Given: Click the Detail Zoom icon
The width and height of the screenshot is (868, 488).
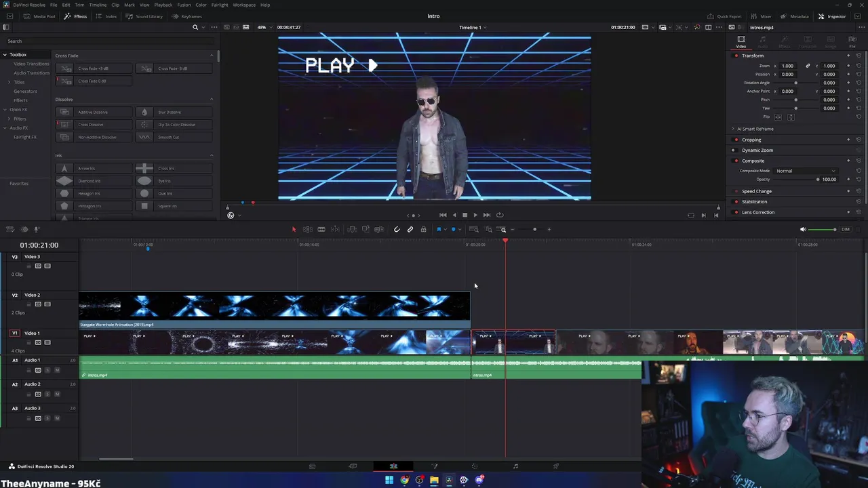Looking at the screenshot, I should (x=488, y=230).
